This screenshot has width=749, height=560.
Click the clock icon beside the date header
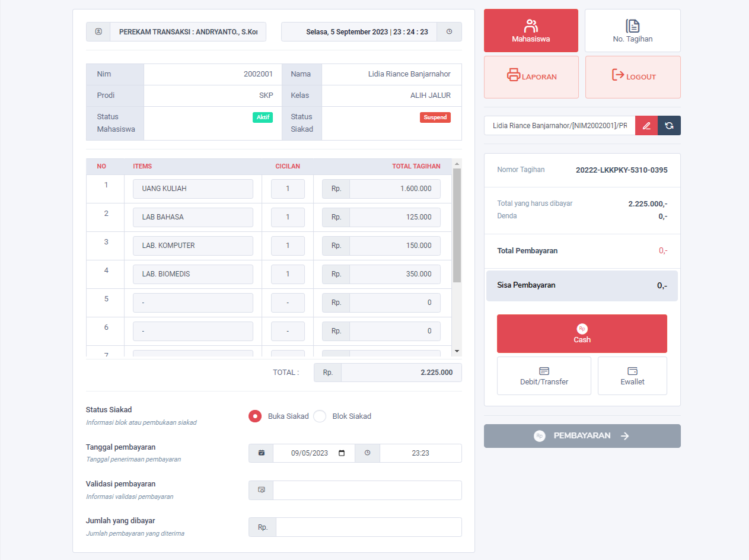pyautogui.click(x=449, y=32)
